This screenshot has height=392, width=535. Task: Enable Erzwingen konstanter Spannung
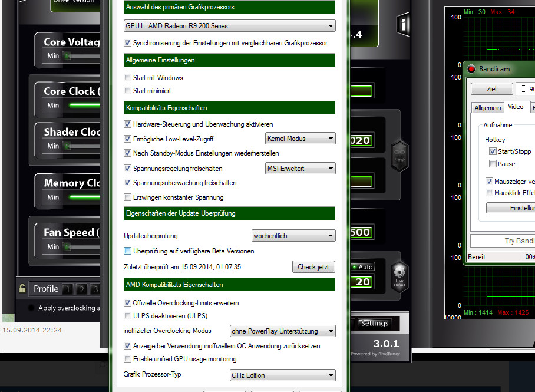click(x=128, y=197)
